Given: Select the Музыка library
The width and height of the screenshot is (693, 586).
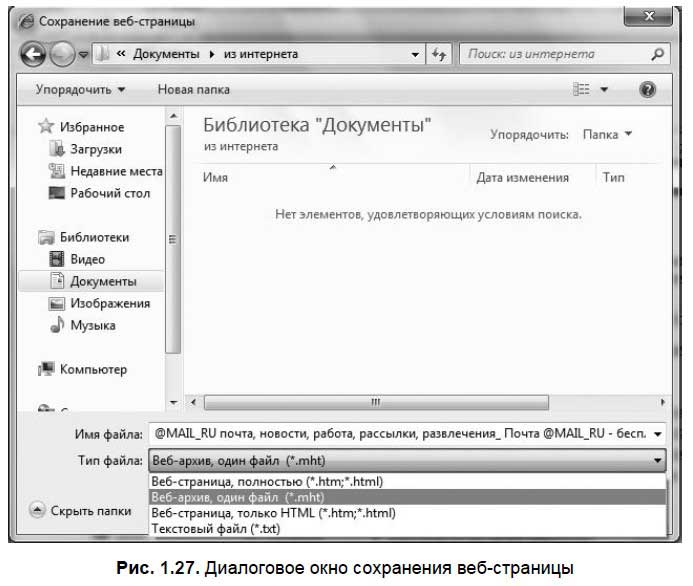Looking at the screenshot, I should pyautogui.click(x=92, y=325).
